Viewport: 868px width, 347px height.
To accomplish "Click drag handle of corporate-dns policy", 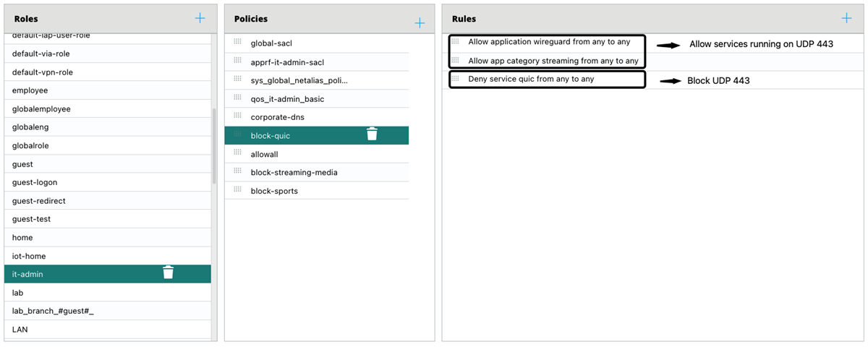I will [237, 116].
